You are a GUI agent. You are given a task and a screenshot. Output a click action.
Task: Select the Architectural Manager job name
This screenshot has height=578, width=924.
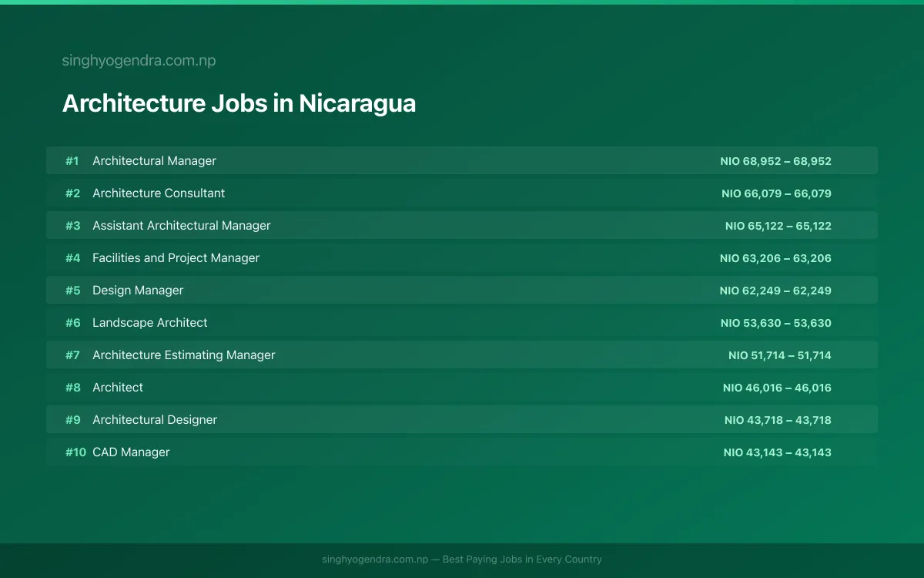coord(154,161)
